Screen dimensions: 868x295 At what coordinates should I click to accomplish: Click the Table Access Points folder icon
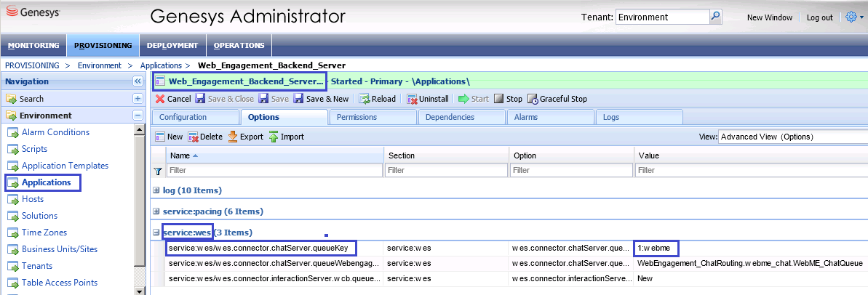12,283
